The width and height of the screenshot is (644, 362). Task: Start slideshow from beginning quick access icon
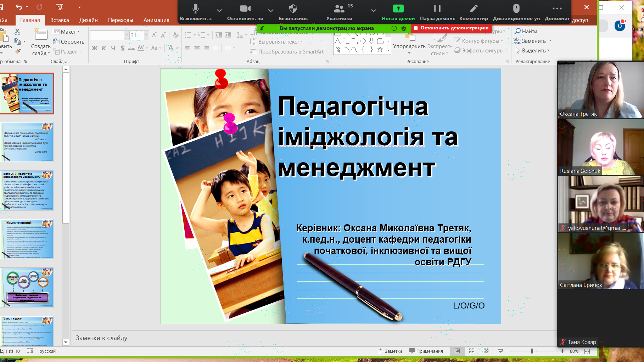click(60, 7)
